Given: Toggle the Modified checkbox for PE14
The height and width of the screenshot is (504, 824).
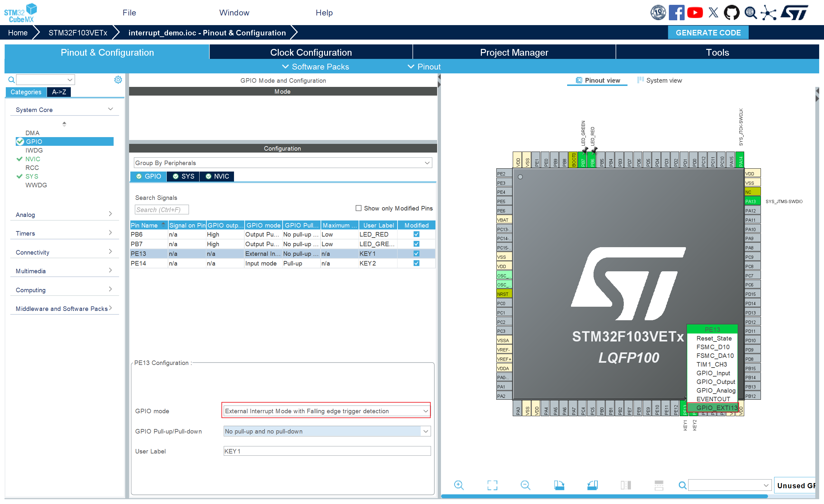Looking at the screenshot, I should click(417, 263).
